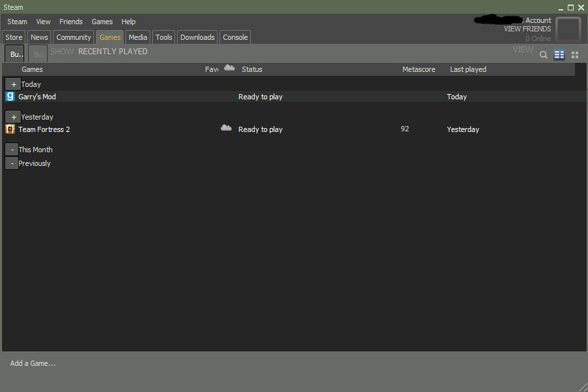The width and height of the screenshot is (588, 392).
Task: Click the Team Fortress 2 game icon
Action: tap(10, 129)
